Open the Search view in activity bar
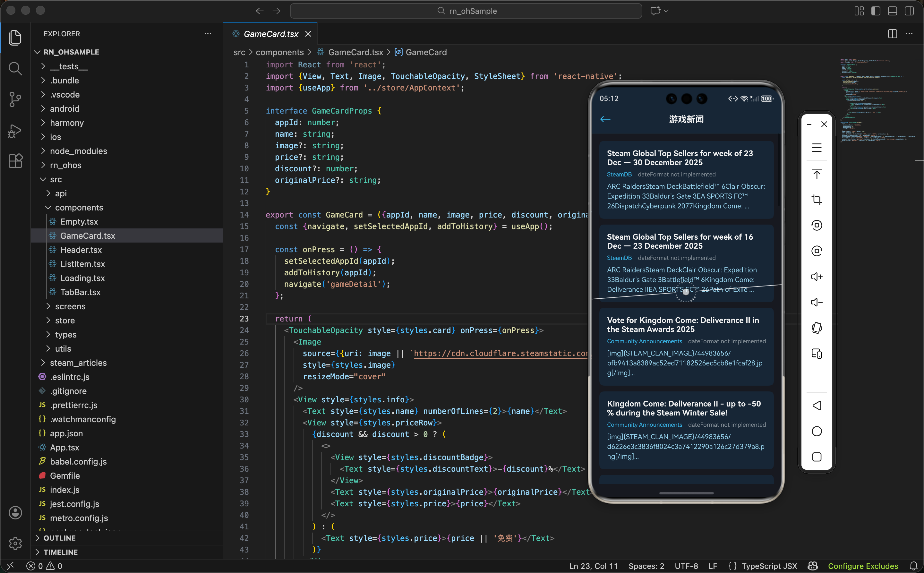This screenshot has width=924, height=573. [x=15, y=69]
